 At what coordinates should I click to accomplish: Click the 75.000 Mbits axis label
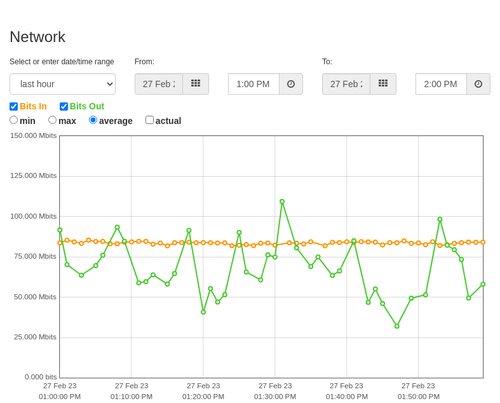[35, 256]
